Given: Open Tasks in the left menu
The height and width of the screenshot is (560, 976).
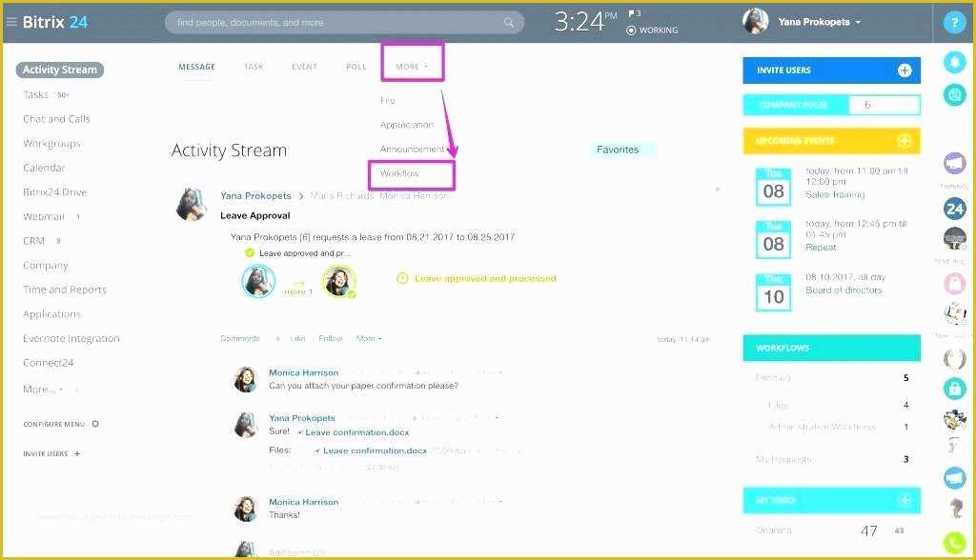Looking at the screenshot, I should pos(35,94).
